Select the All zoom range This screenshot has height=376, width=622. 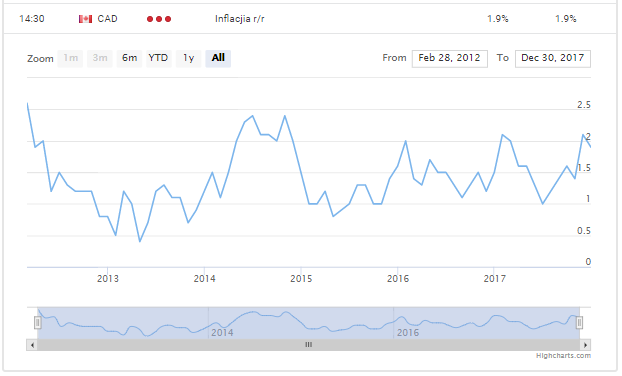[x=218, y=58]
